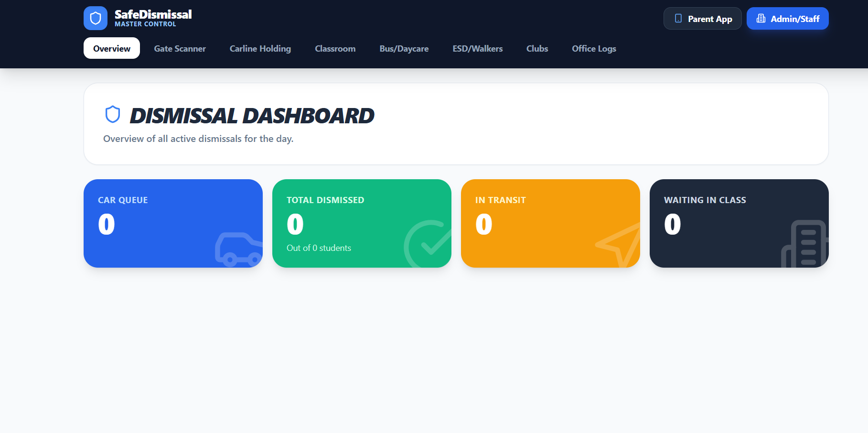Click the SafeDismissal shield logo icon
The height and width of the screenshot is (433, 868).
(96, 18)
